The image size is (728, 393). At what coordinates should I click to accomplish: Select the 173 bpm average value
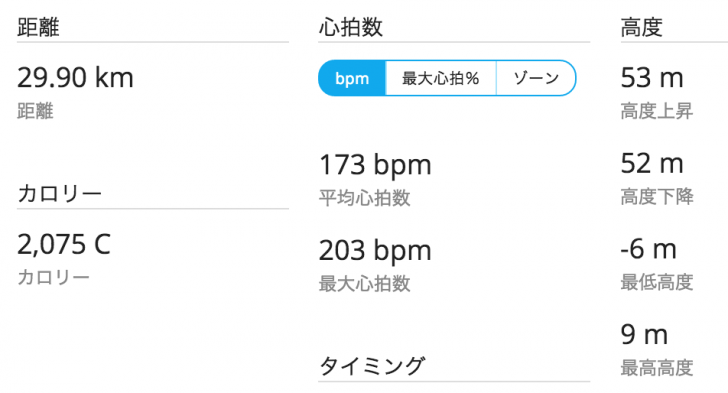(x=375, y=165)
